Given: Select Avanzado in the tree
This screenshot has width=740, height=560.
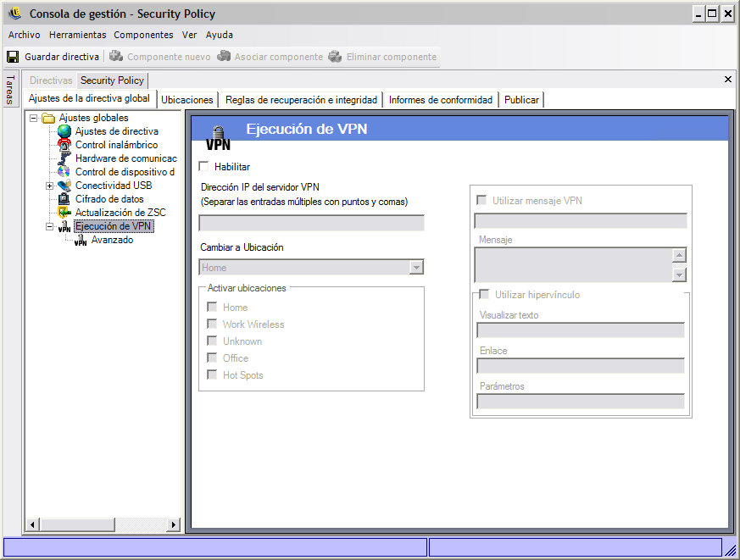Looking at the screenshot, I should (x=113, y=240).
